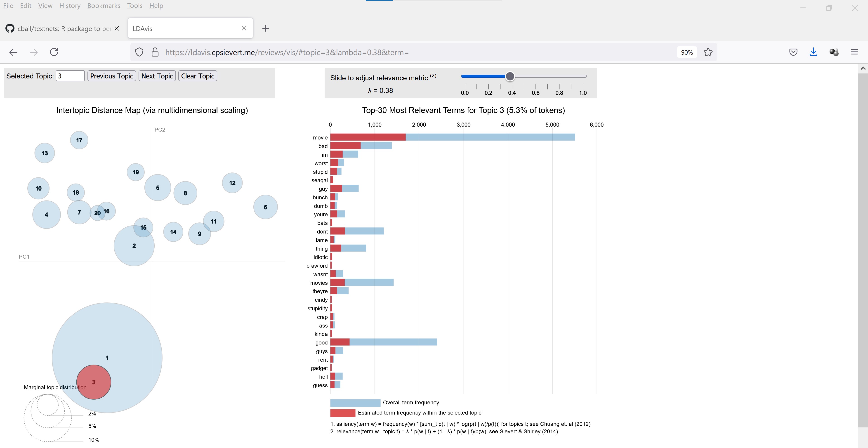Viewport: 868px width, 448px height.
Task: Open a new browser tab
Action: (x=266, y=29)
